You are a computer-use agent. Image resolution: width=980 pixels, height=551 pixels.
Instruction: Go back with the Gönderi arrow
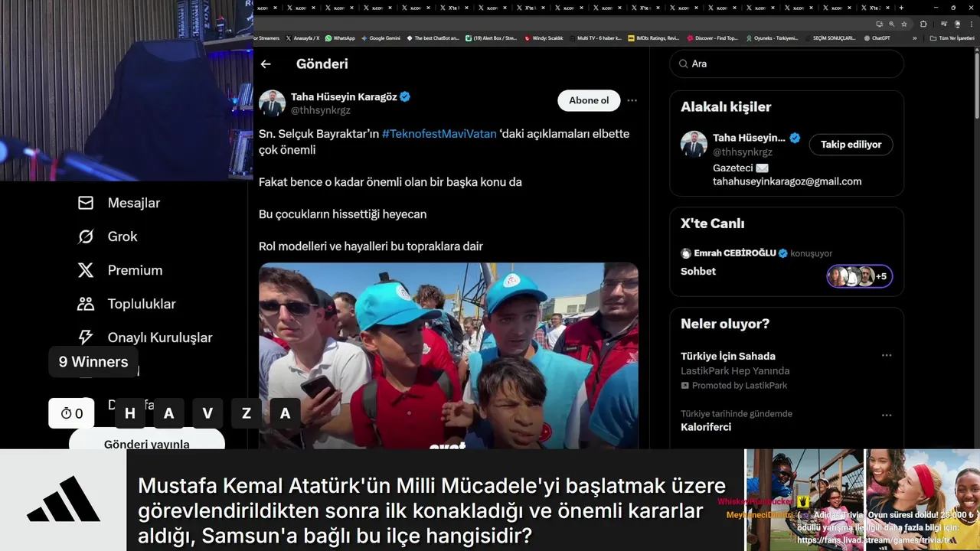click(x=266, y=64)
